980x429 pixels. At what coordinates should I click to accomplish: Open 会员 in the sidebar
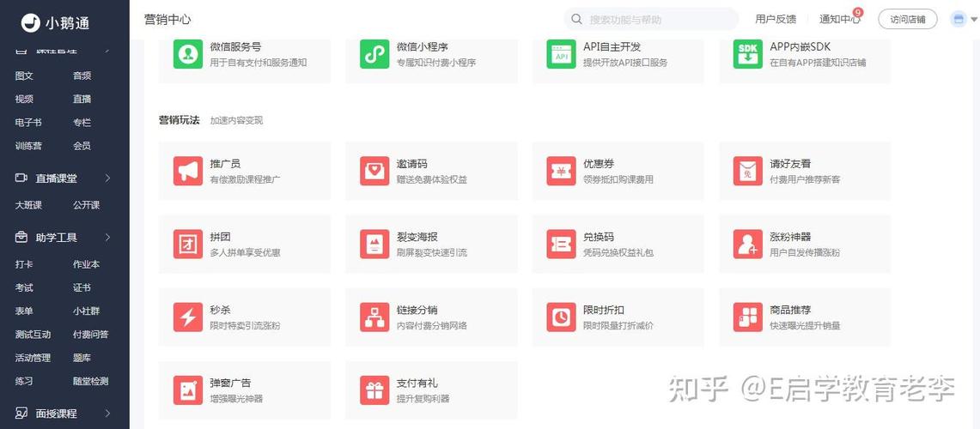82,146
